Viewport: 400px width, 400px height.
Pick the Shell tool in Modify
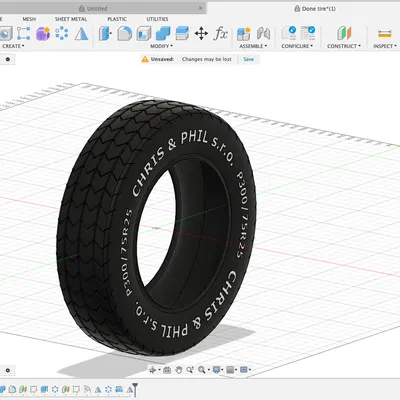click(144, 34)
